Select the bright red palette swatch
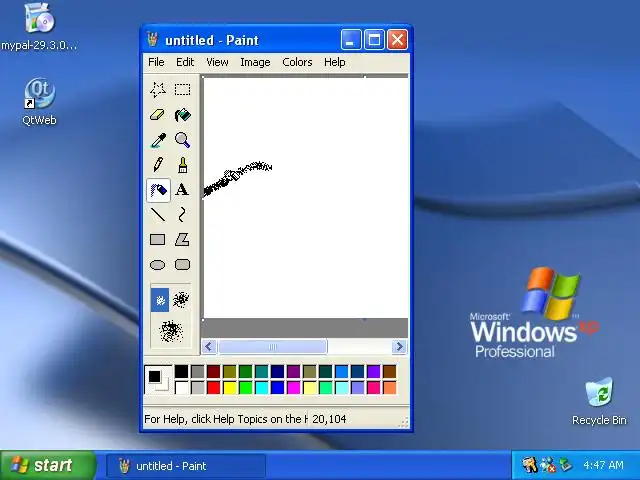Viewport: 640px width, 480px height. tap(213, 387)
